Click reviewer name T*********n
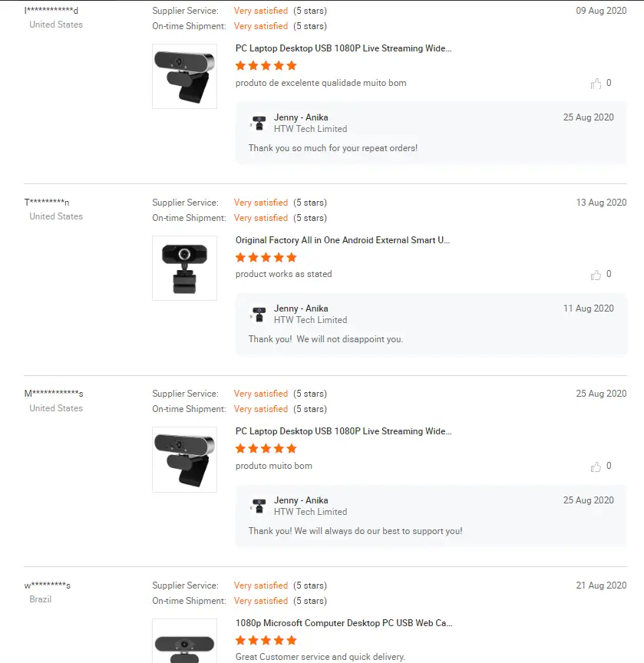The width and height of the screenshot is (644, 663). [x=47, y=203]
